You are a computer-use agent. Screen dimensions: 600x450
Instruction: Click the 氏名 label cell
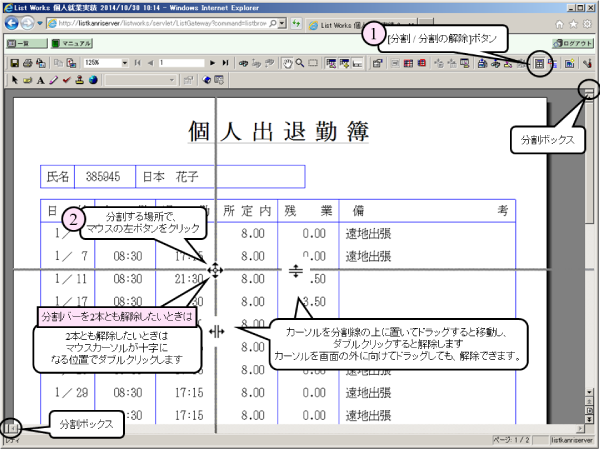click(58, 177)
